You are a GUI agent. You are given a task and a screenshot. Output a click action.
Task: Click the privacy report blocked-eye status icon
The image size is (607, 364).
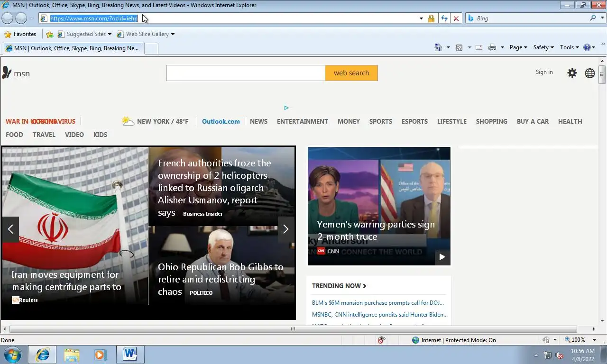click(x=381, y=340)
